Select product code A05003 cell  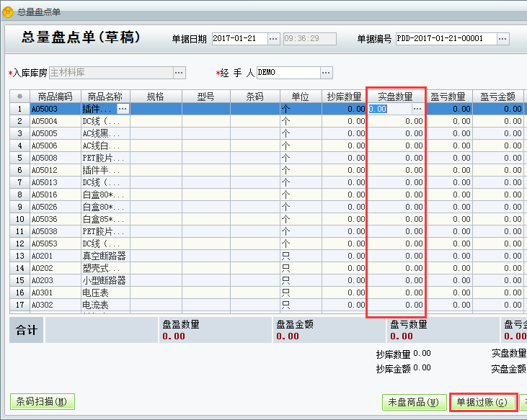(x=56, y=109)
